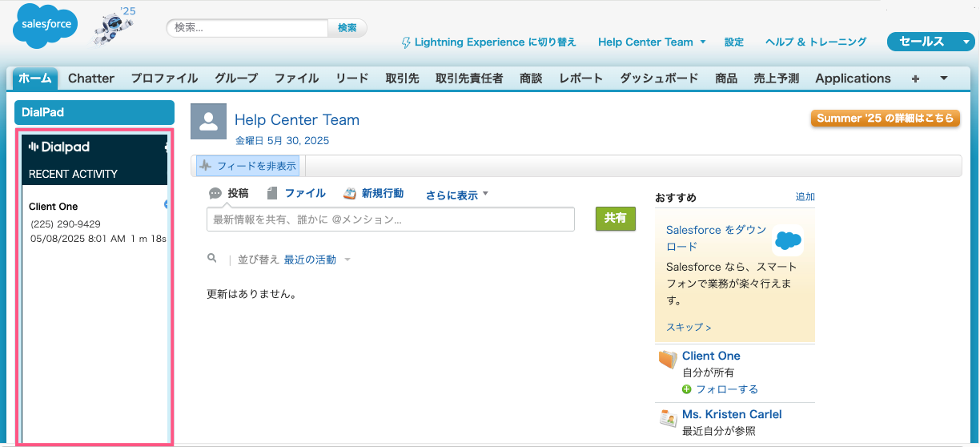
Task: Click the phone number (225) 290-9429
Action: coord(66,223)
